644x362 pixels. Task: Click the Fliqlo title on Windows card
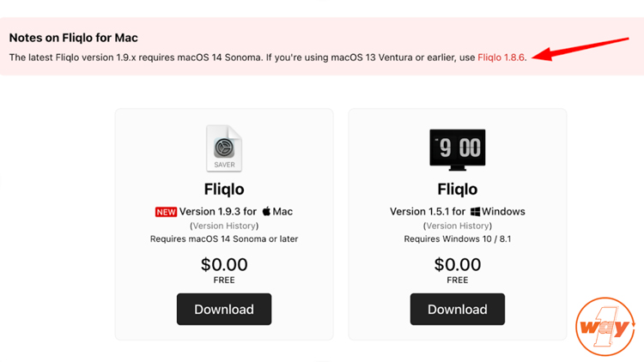point(457,190)
